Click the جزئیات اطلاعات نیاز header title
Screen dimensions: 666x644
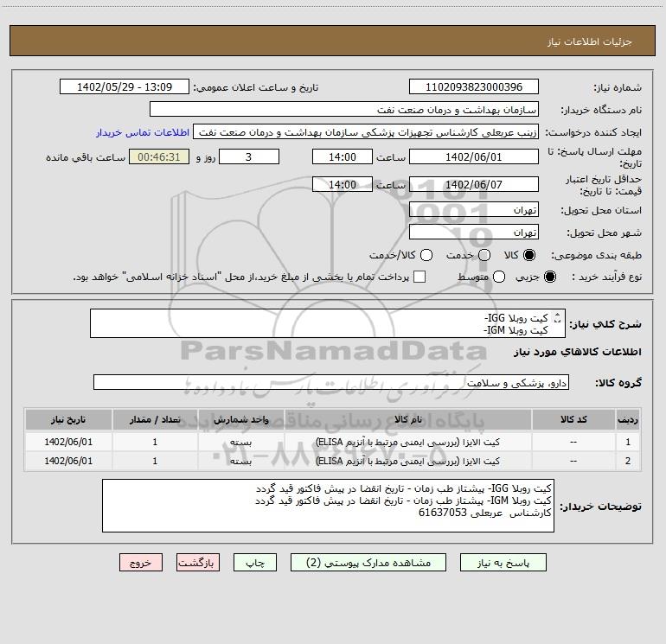click(590, 41)
